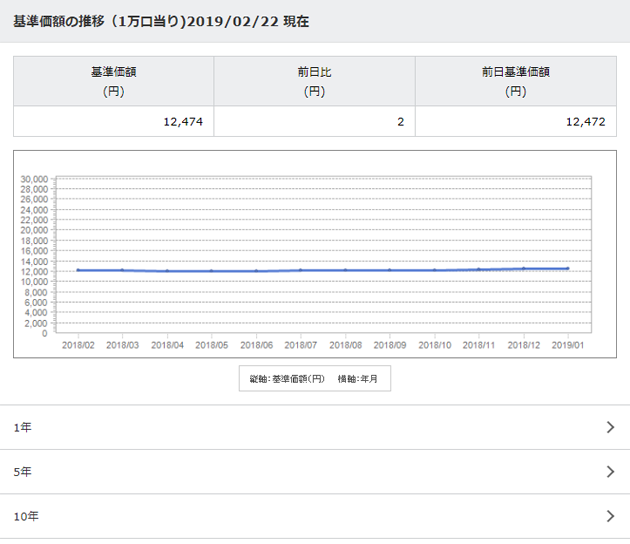This screenshot has height=544, width=630.
Task: Click the 2018/07 x-axis label
Action: tap(301, 344)
